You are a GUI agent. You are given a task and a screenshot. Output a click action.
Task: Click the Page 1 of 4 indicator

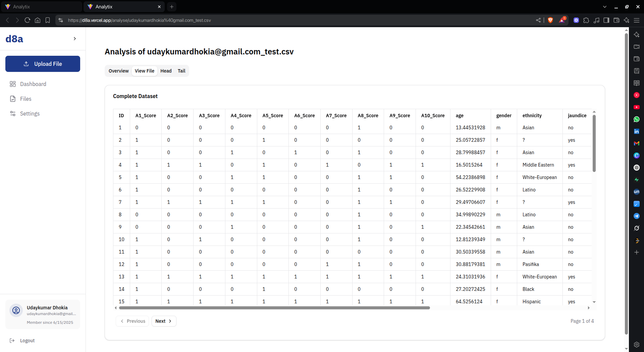pyautogui.click(x=582, y=321)
